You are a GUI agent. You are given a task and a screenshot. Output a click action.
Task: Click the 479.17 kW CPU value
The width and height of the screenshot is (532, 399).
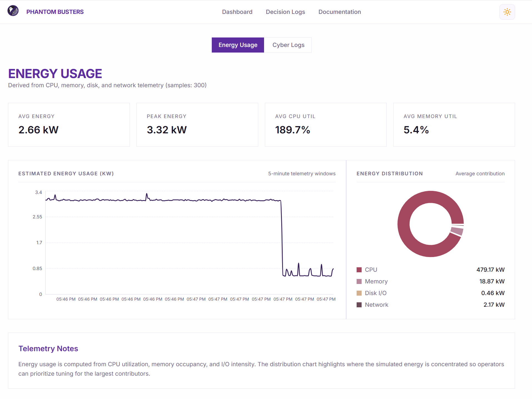click(x=491, y=270)
